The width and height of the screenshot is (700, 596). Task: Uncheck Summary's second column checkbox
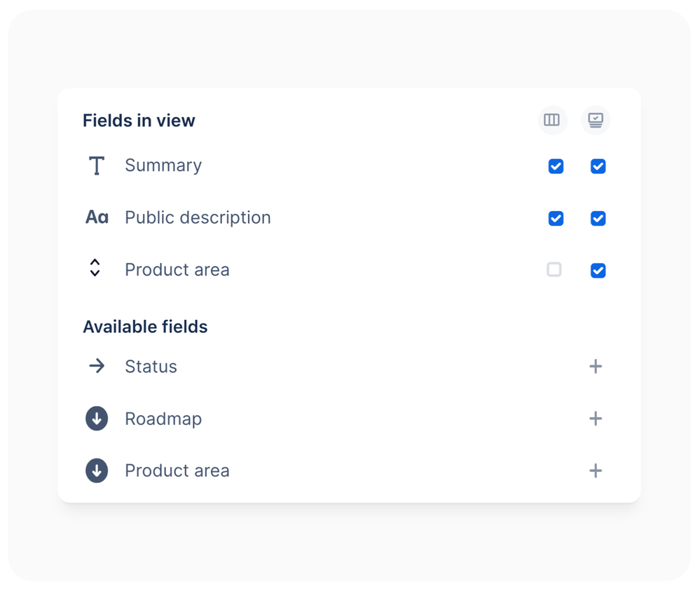point(598,166)
